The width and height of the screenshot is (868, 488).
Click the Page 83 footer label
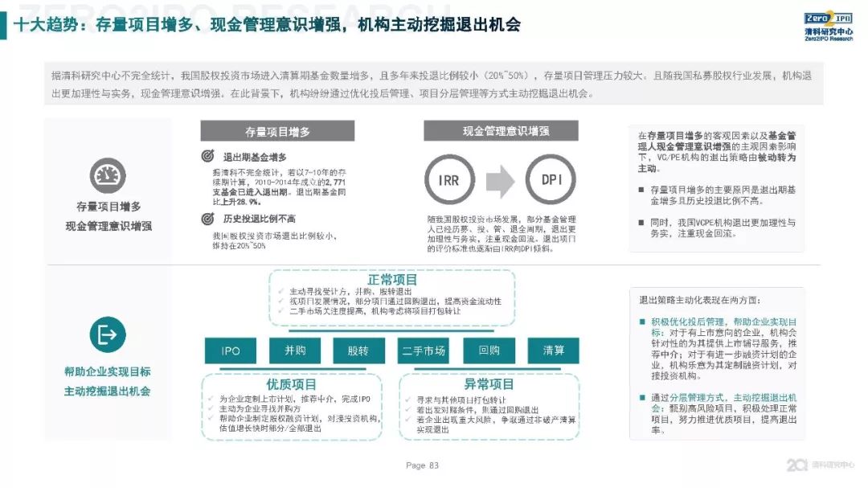423,465
